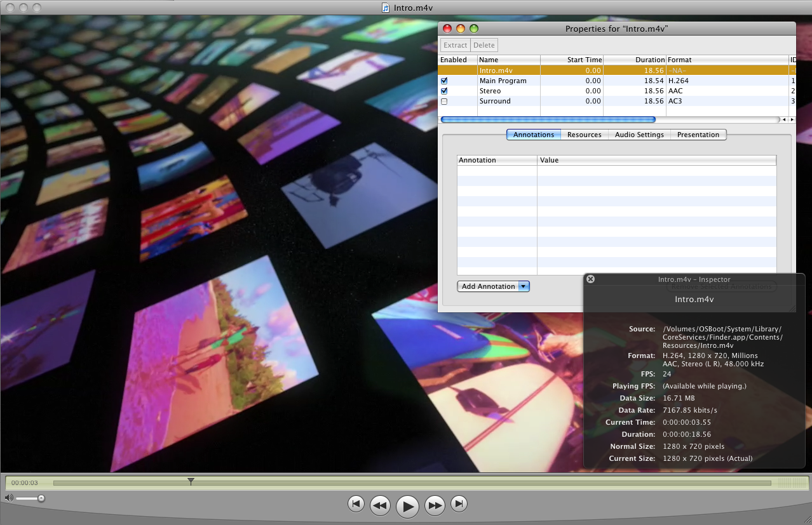Click the timeline scrubber bar
The width and height of the screenshot is (812, 525).
point(412,482)
